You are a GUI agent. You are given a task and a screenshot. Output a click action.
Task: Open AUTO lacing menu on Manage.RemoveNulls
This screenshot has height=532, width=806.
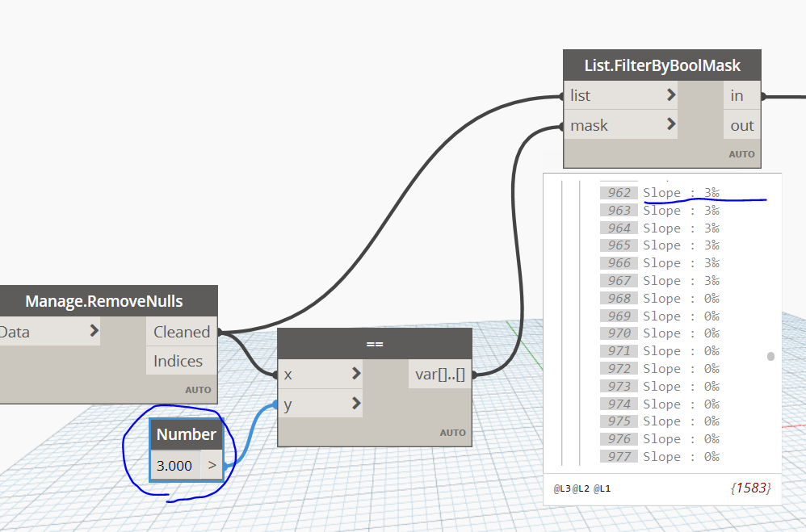point(198,390)
